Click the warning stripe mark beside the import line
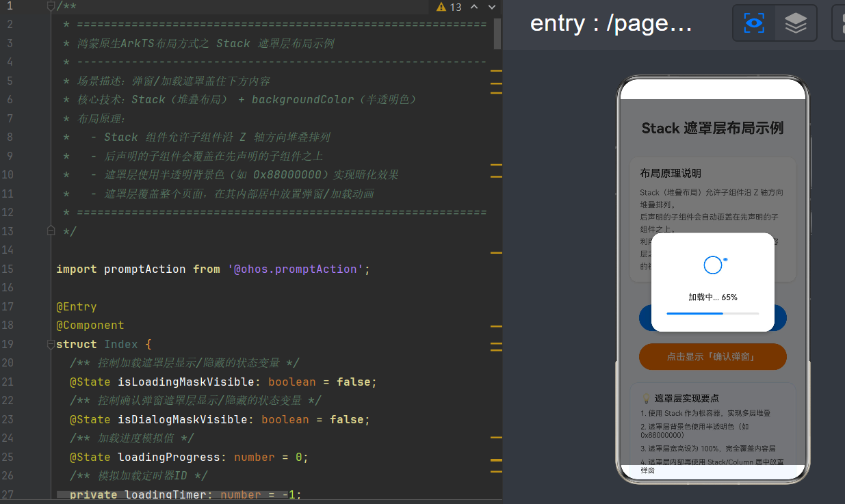This screenshot has width=845, height=504. 497,253
